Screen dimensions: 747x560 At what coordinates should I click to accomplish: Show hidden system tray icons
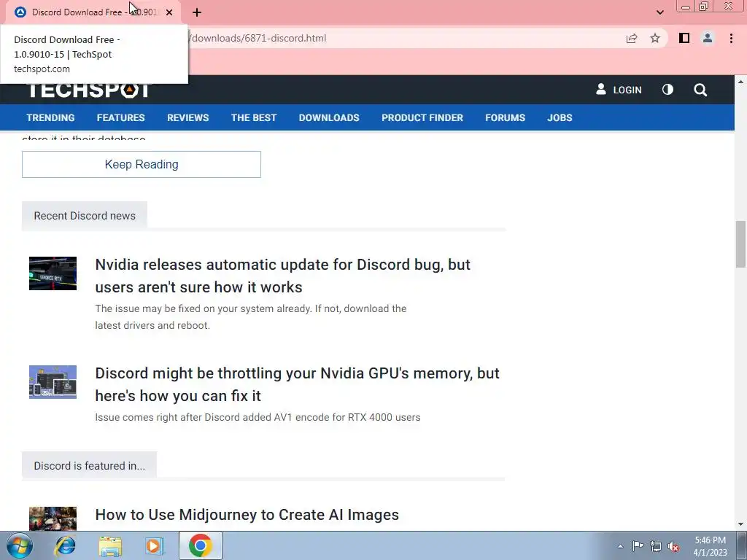(x=620, y=546)
